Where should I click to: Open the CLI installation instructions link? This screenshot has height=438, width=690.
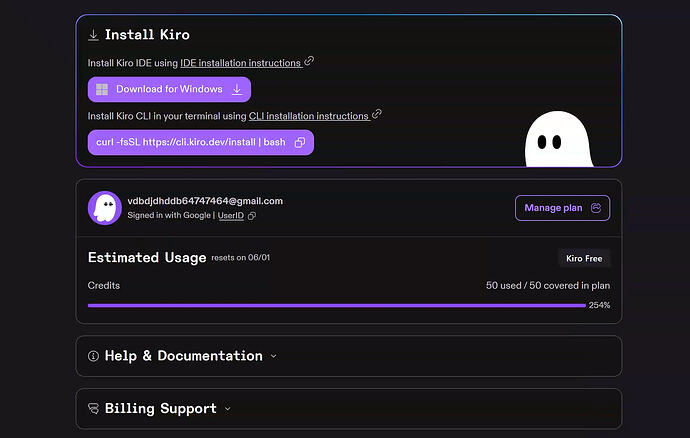tap(309, 116)
